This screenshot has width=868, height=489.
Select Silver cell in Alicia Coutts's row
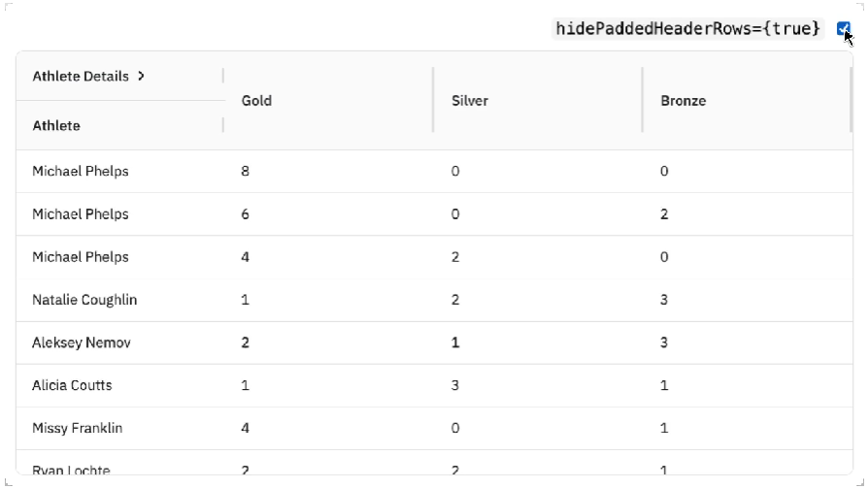coord(455,385)
